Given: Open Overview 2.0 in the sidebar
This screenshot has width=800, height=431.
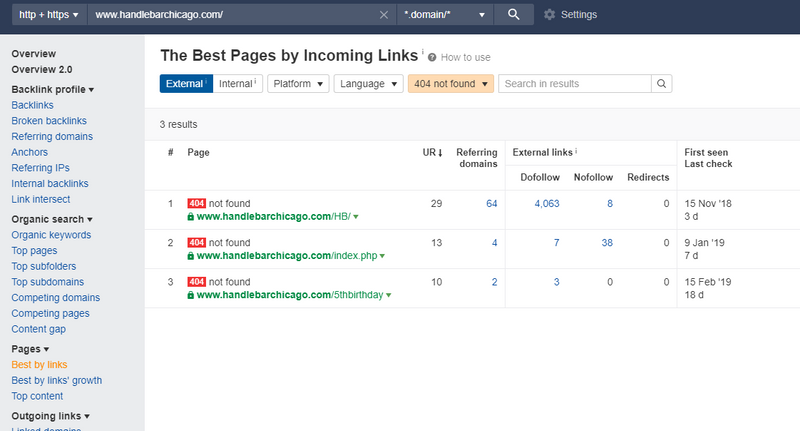Looking at the screenshot, I should pos(42,69).
